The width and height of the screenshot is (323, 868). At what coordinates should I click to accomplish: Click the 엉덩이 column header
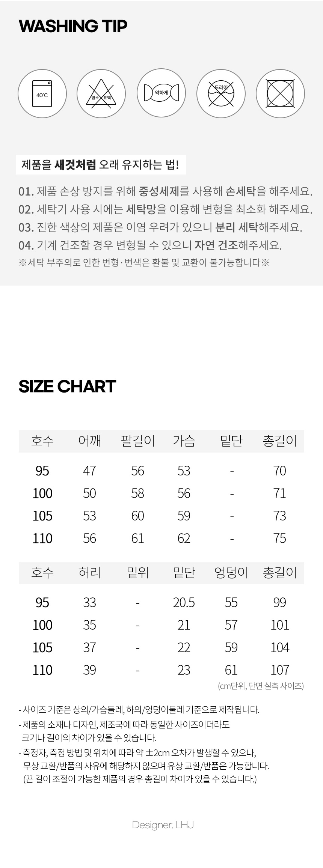[x=231, y=572]
